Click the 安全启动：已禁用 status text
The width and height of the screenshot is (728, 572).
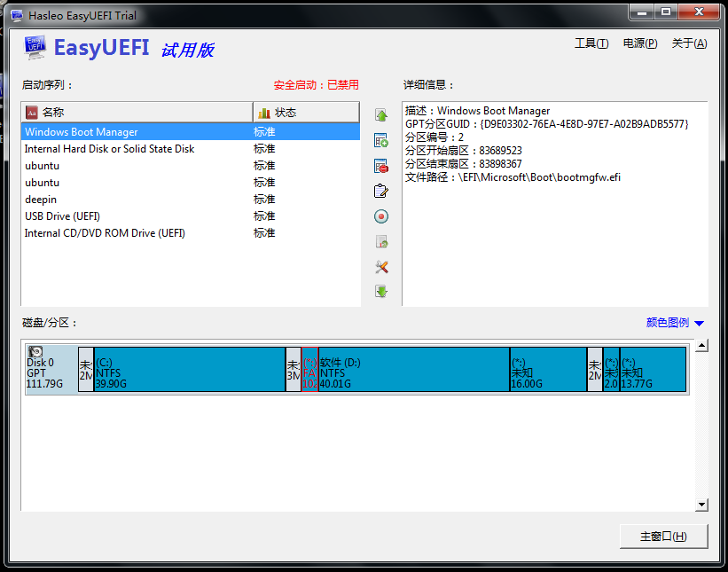click(317, 85)
